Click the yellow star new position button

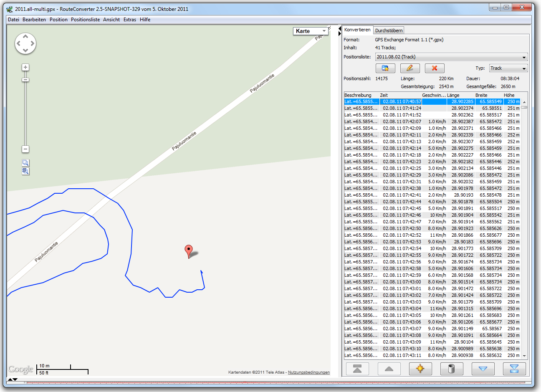click(x=420, y=369)
